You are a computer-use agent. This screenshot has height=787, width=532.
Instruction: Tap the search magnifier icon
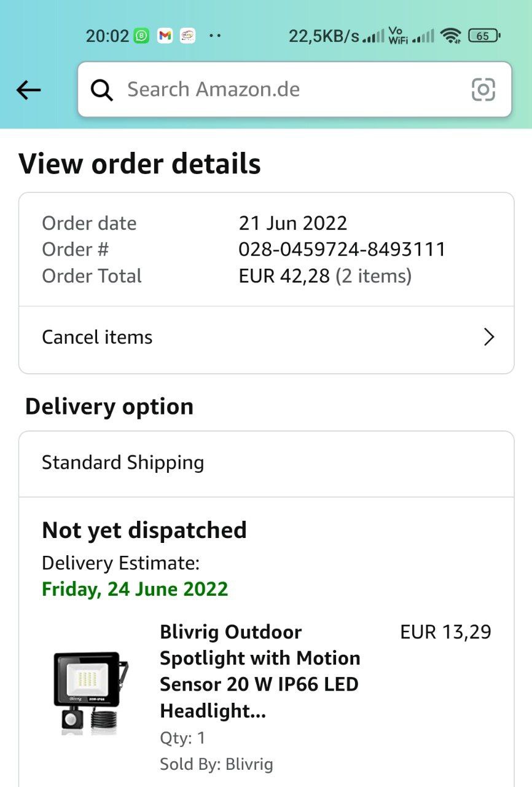(101, 90)
